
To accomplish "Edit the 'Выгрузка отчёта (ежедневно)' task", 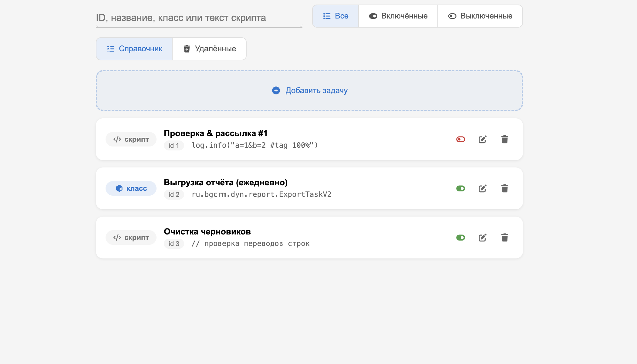I will click(483, 188).
